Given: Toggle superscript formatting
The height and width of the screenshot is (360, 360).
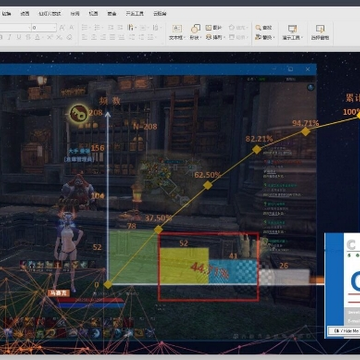Looking at the screenshot, I should [50, 37].
